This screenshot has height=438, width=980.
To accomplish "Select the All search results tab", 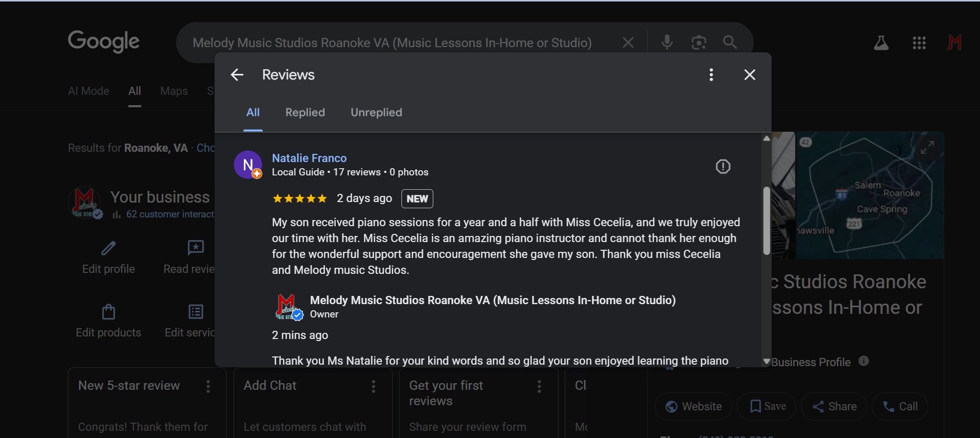I will pos(134,91).
